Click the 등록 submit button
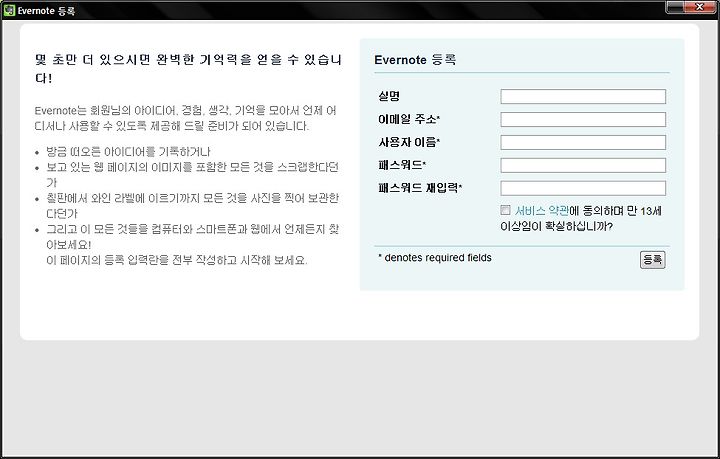Viewport: 720px width, 459px height. [x=652, y=260]
